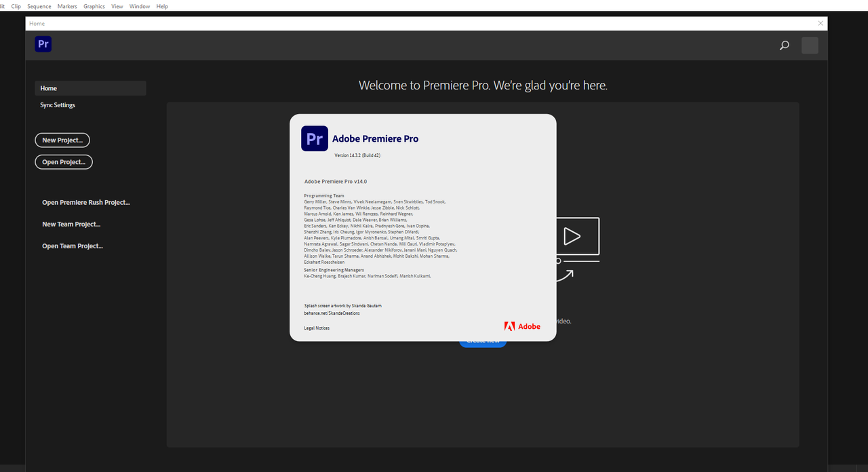Select Home in the sidebar

90,88
